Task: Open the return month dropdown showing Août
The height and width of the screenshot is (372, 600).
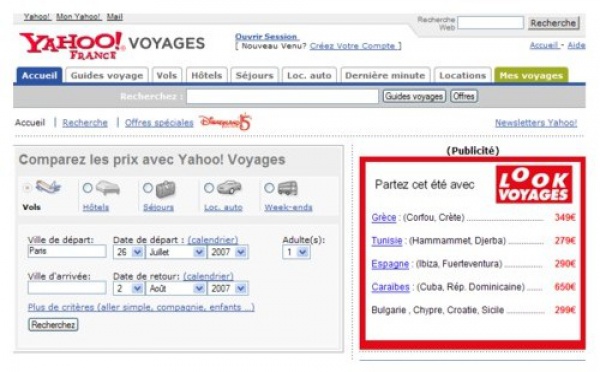Action: point(176,288)
